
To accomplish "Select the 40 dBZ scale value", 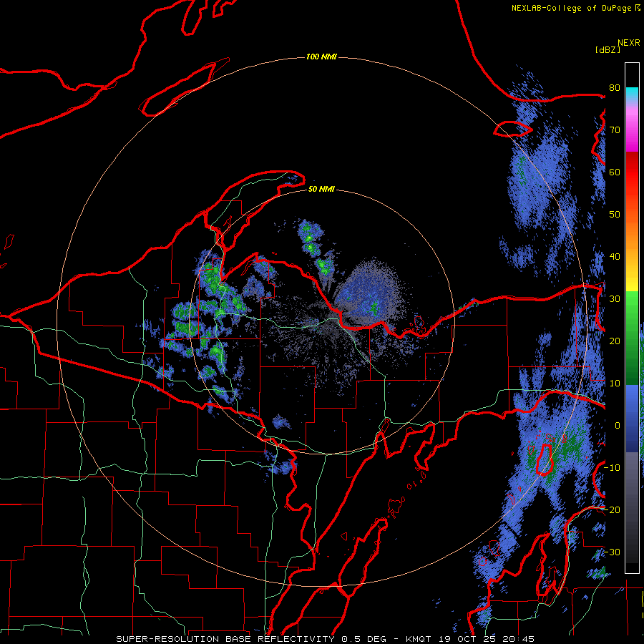I will [615, 256].
